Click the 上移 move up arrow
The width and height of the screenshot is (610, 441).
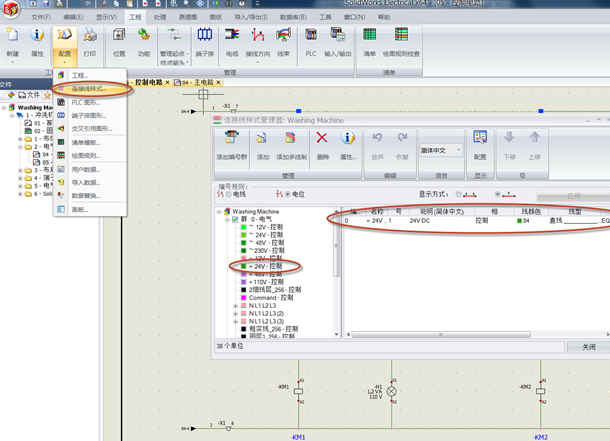535,137
